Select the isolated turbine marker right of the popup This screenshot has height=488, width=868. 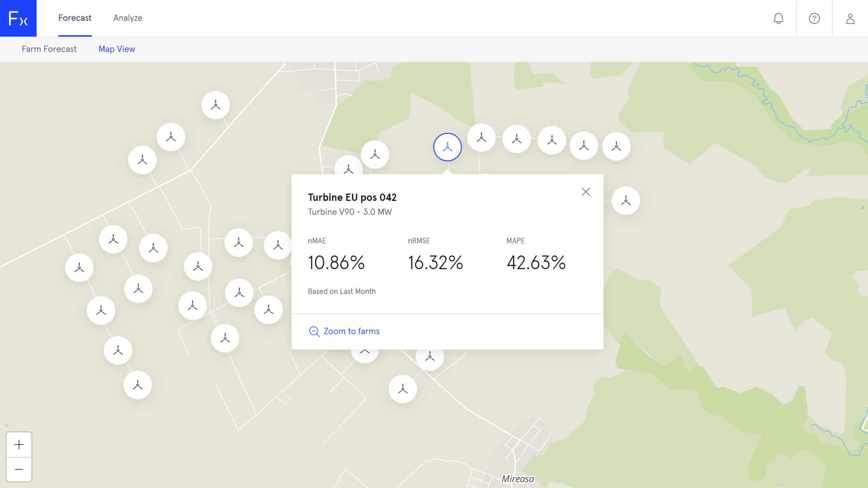click(x=626, y=201)
